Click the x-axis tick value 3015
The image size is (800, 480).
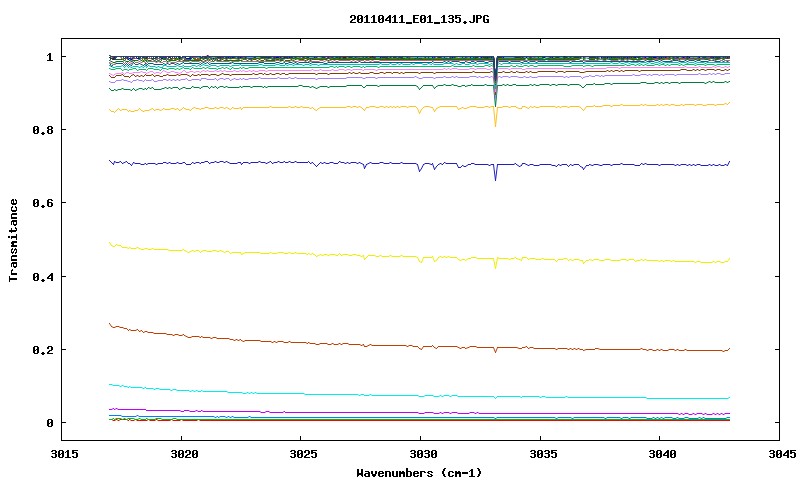[x=64, y=454]
